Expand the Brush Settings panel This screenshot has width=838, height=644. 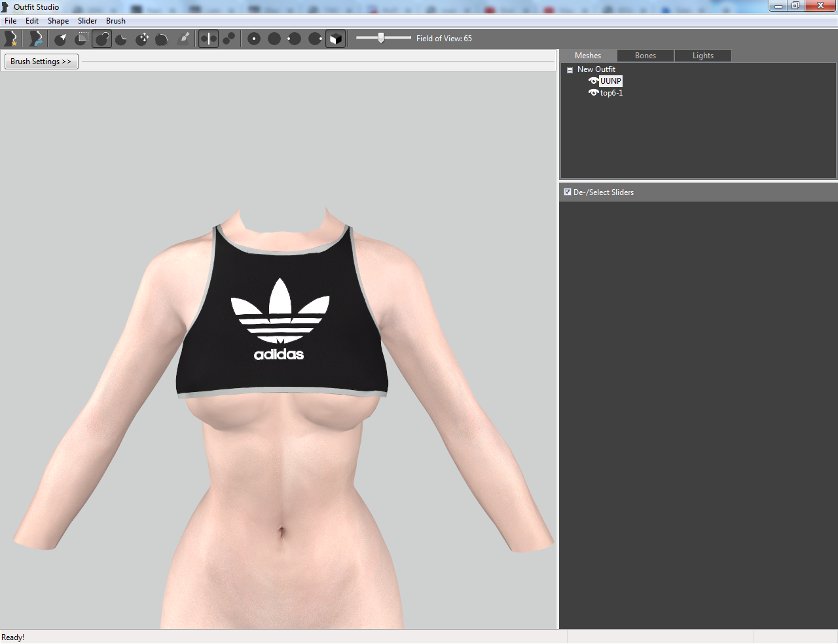[x=41, y=62]
